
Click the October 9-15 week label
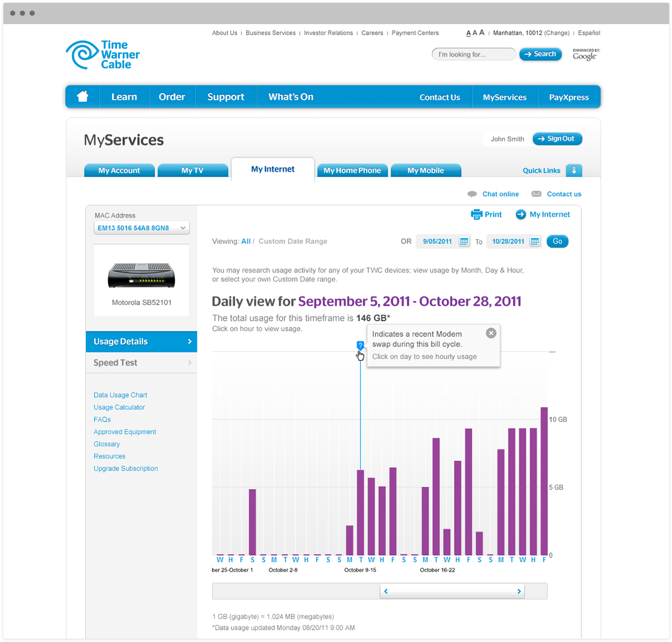360,570
